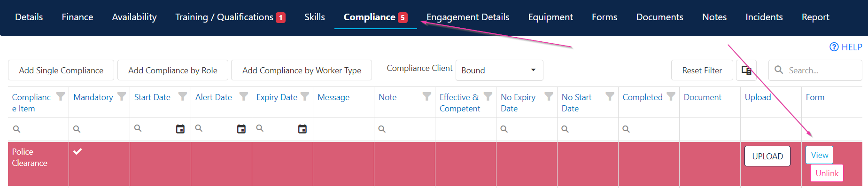Sort by Compliance Item column header
The height and width of the screenshot is (188, 868).
(x=31, y=103)
